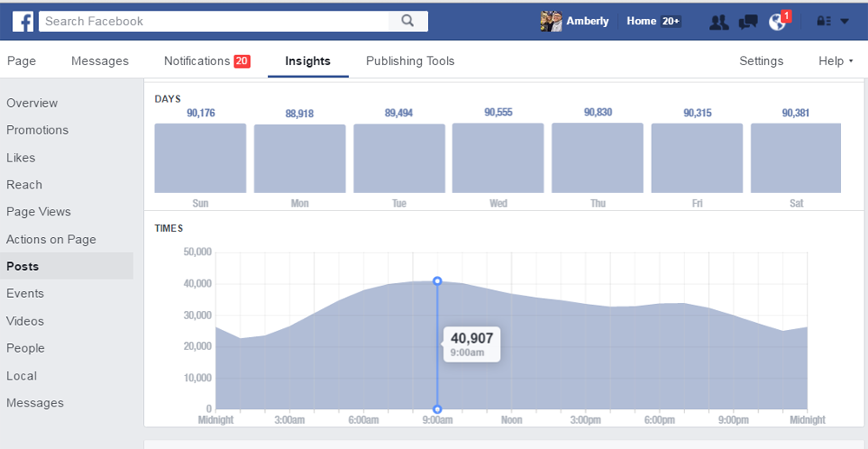
Task: Open the Publishing Tools tab
Action: click(410, 61)
